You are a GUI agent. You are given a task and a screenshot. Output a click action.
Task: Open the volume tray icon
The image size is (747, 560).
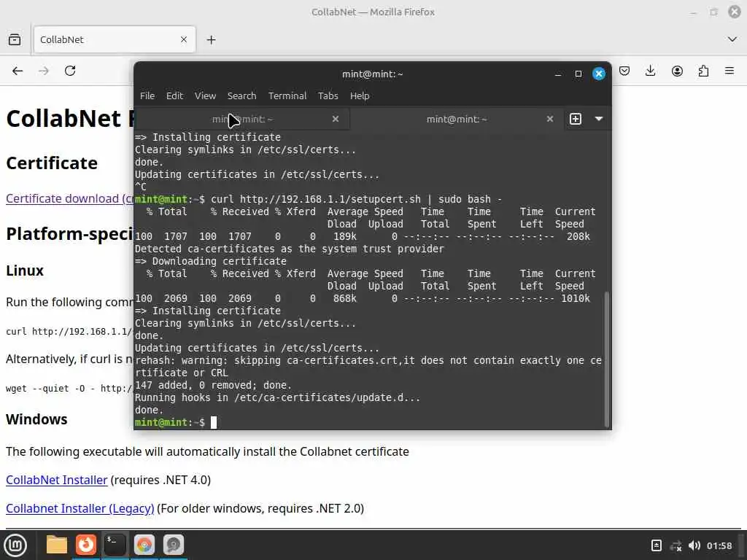694,545
